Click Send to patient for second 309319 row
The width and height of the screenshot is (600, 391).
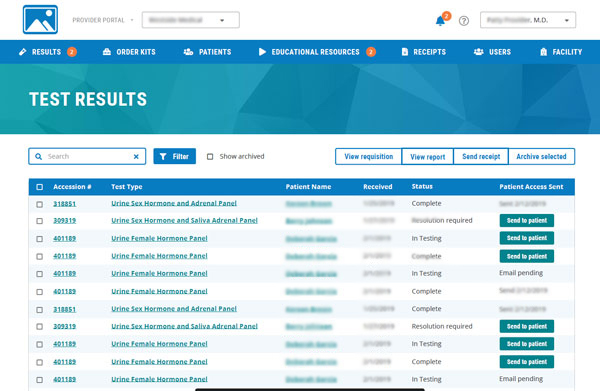click(527, 326)
